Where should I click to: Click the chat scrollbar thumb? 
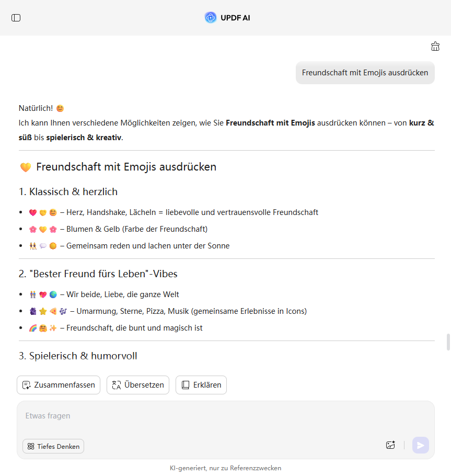pyautogui.click(x=448, y=342)
